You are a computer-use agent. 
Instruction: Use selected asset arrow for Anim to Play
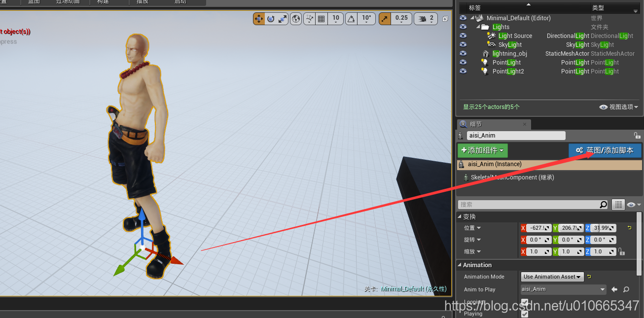614,289
